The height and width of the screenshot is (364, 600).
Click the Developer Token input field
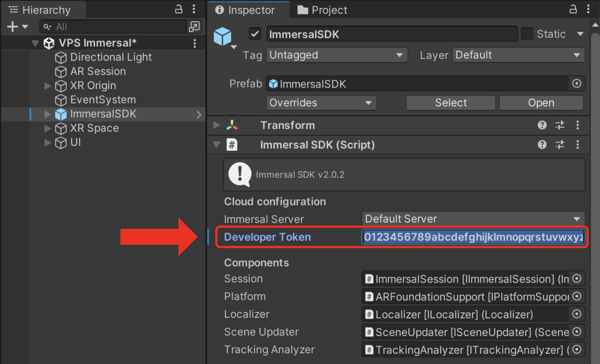pos(473,237)
